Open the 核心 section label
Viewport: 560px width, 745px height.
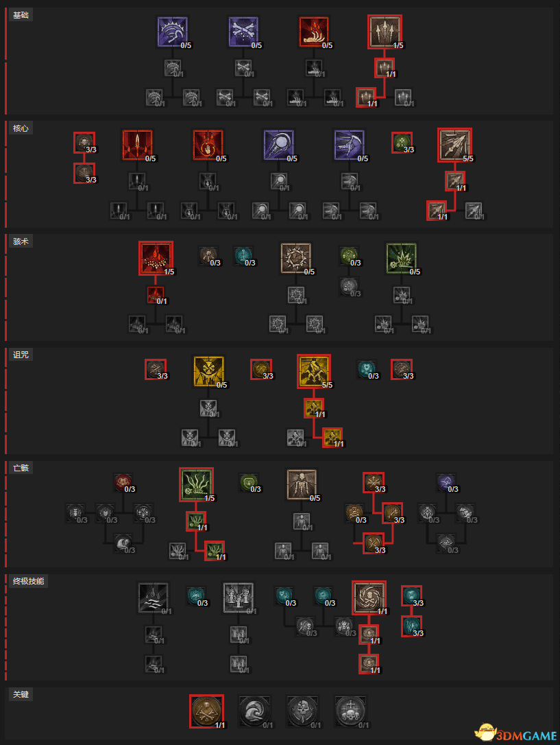click(x=21, y=128)
